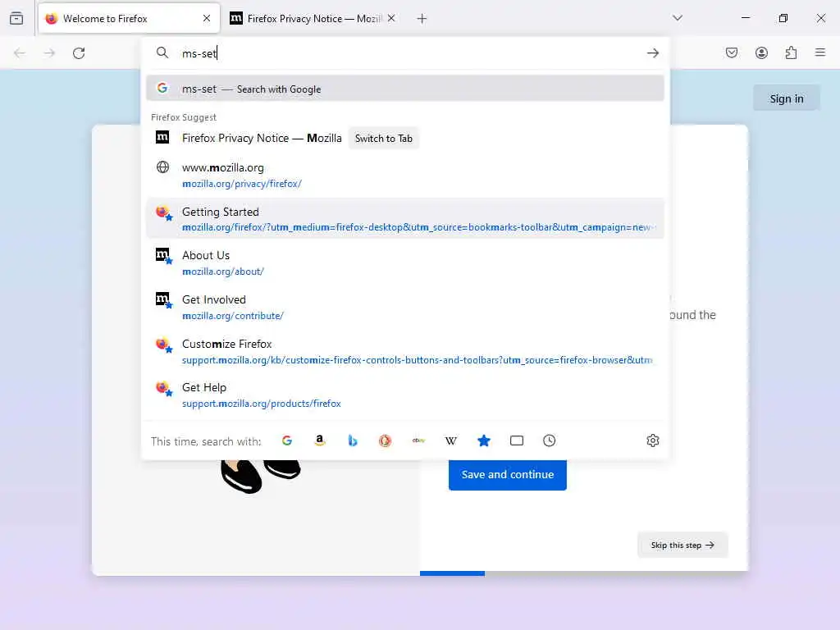The height and width of the screenshot is (630, 840).
Task: Choose the About Us bookmark suggestion
Action: (x=405, y=263)
